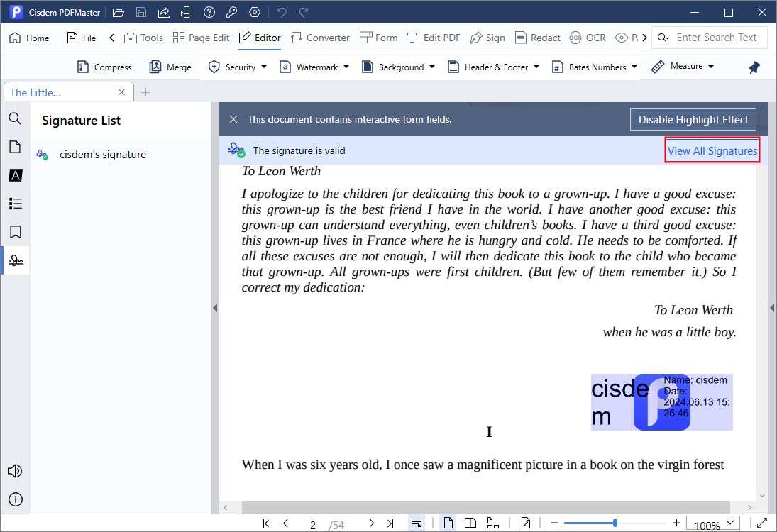This screenshot has height=532, width=777.
Task: Go to the previous page
Action: click(x=286, y=523)
